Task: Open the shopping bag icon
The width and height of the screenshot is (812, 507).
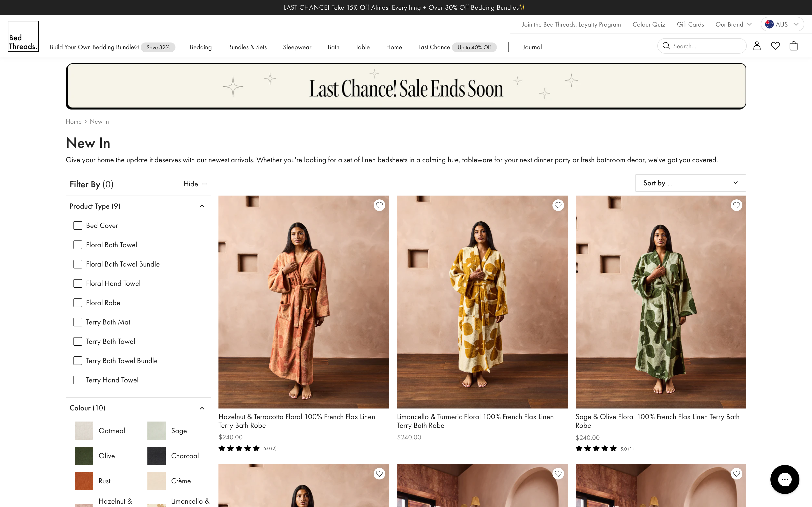Action: (x=794, y=46)
